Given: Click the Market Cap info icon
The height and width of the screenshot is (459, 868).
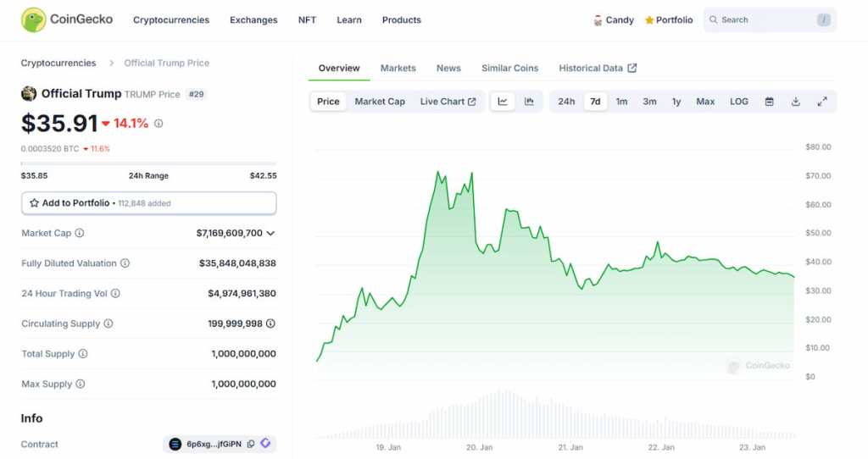Looking at the screenshot, I should click(x=79, y=233).
